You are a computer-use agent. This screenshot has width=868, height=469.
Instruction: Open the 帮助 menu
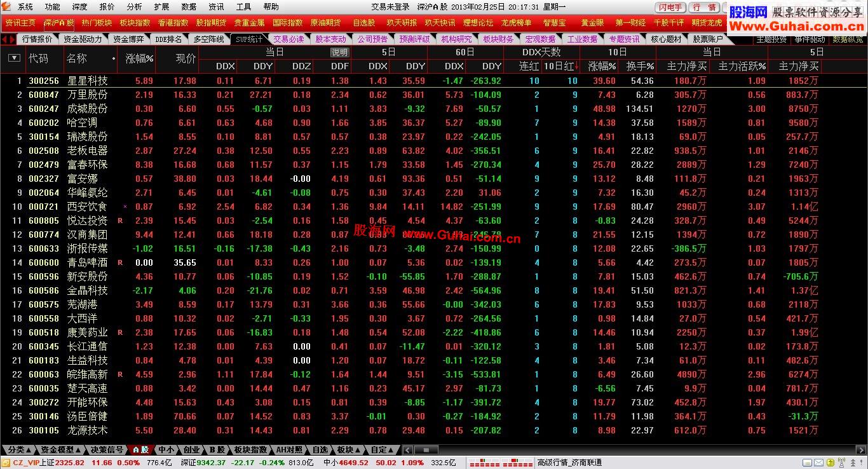271,6
